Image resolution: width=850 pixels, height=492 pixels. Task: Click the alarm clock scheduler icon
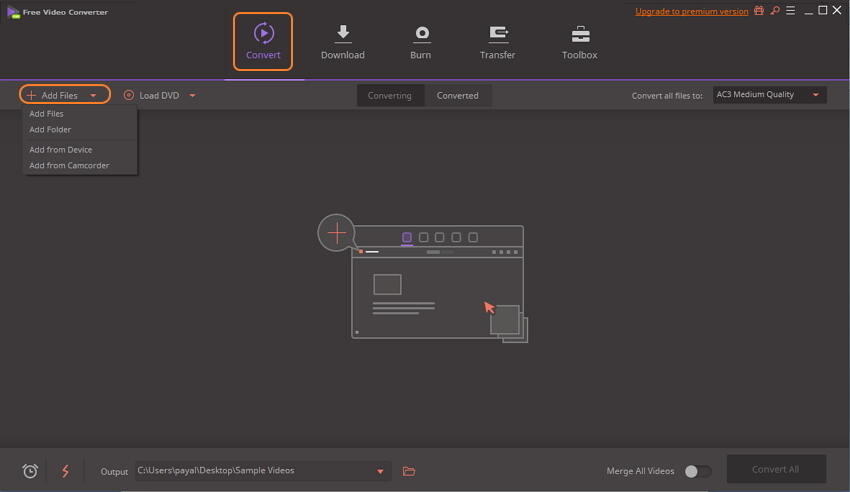(30, 471)
